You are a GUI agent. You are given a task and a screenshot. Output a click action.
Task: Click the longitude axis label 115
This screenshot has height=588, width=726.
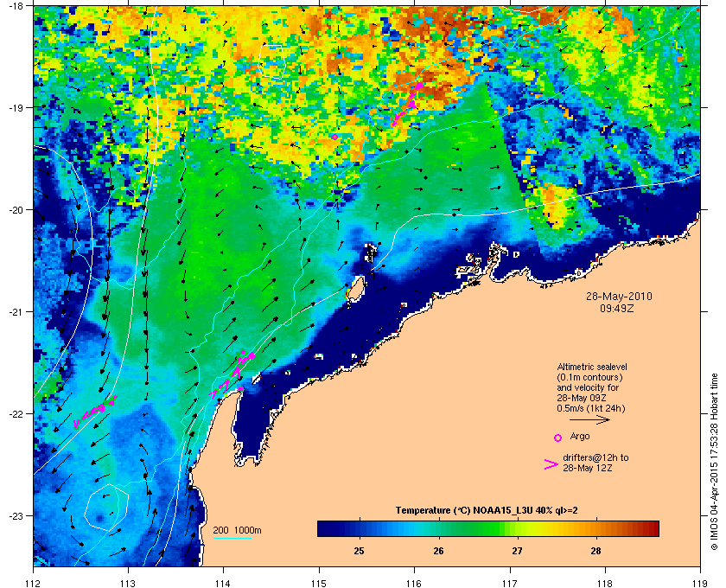click(319, 583)
